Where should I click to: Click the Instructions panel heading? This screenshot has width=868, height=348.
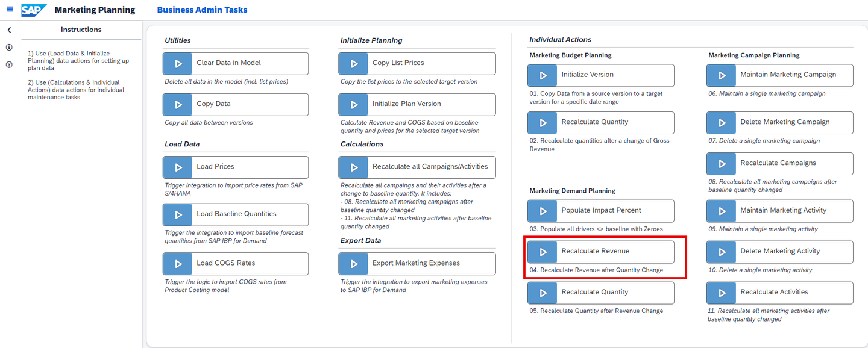81,30
